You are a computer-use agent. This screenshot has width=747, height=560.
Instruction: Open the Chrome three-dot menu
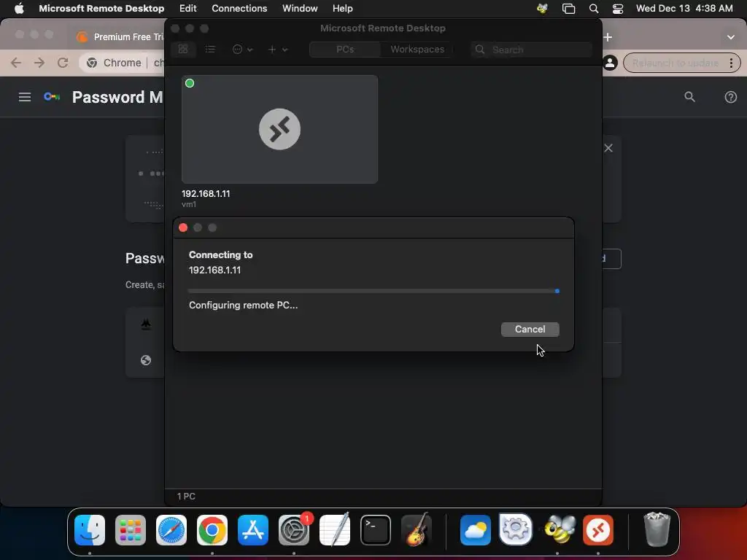pos(731,63)
